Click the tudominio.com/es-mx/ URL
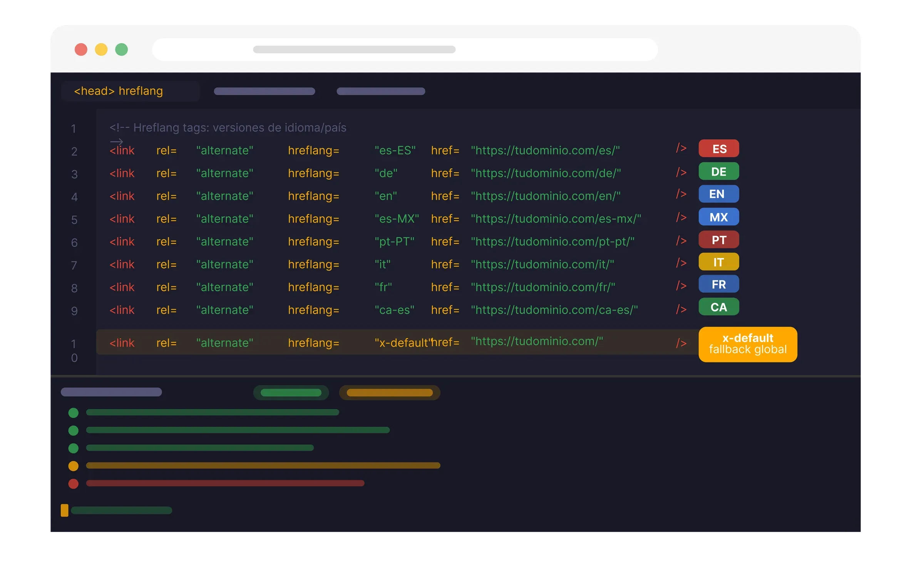The image size is (924, 570). pos(556,219)
